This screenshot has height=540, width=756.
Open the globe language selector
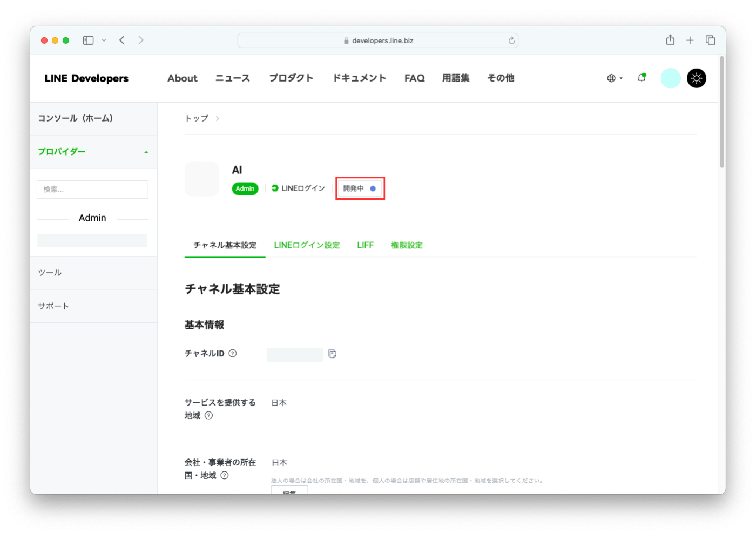[x=615, y=78]
